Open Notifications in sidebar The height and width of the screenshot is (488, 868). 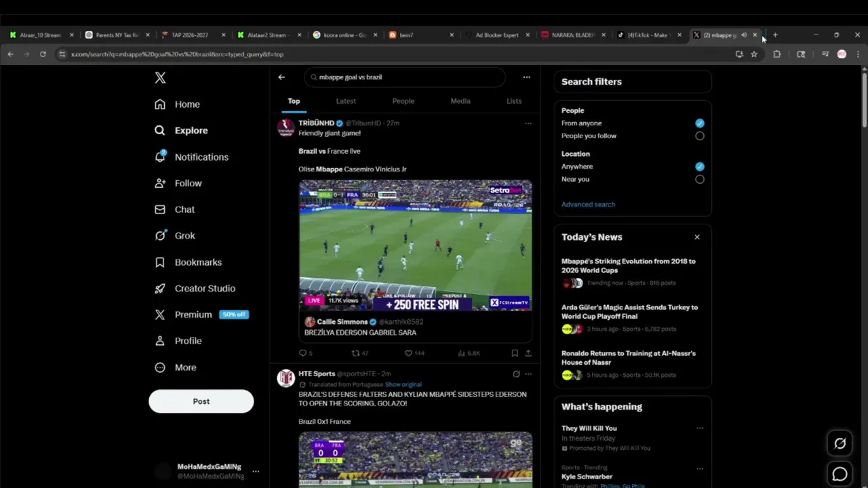click(191, 157)
